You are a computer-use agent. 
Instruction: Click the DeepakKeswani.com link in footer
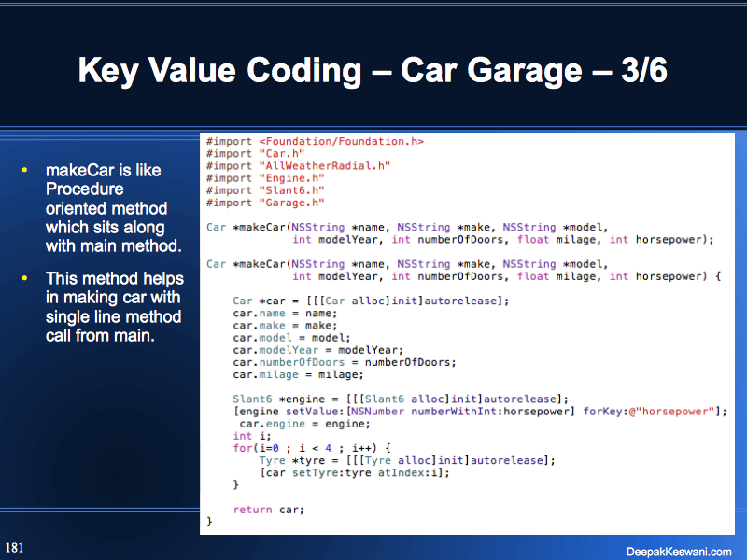point(679,552)
